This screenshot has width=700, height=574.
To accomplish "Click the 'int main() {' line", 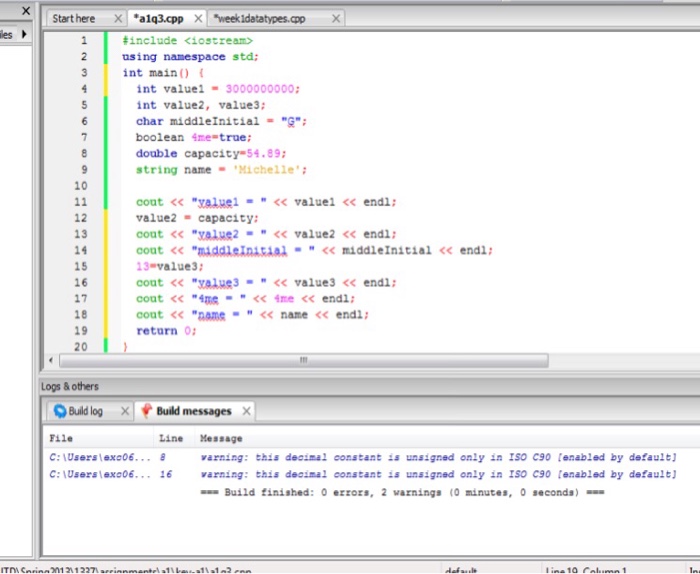I will (163, 73).
